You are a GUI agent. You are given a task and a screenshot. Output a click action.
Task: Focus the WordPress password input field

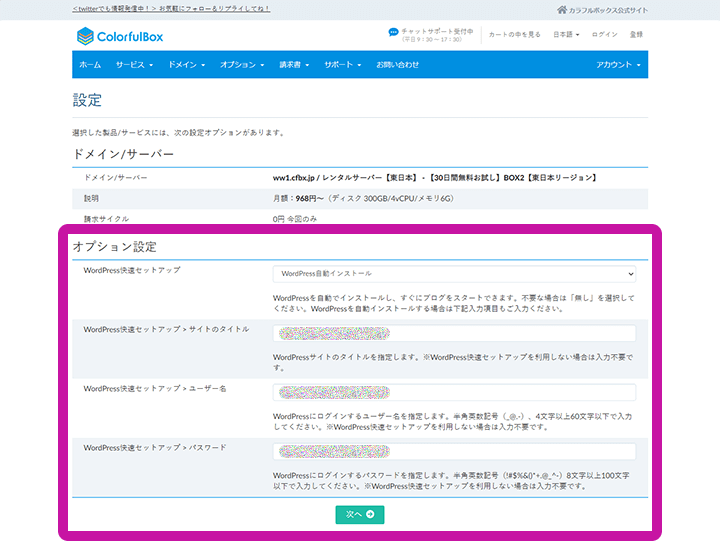click(x=454, y=451)
